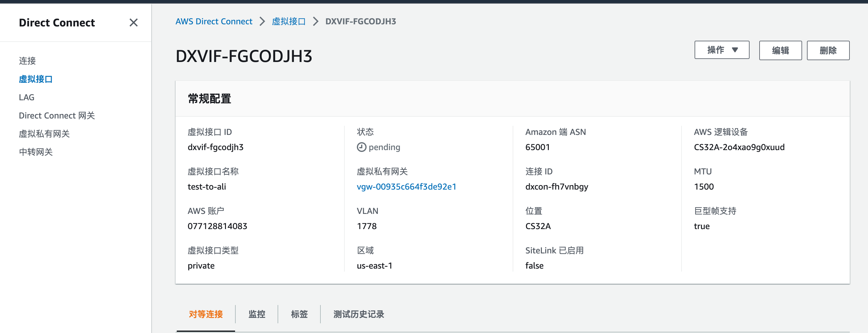This screenshot has width=868, height=333.
Task: Go to 虚拟接口 breadcrumb link
Action: pyautogui.click(x=289, y=21)
